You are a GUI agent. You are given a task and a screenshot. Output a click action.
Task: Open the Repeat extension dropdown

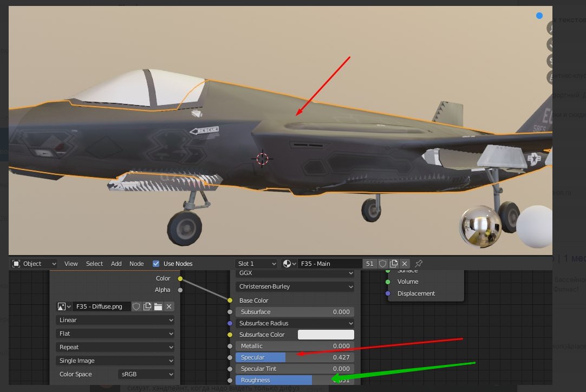click(x=115, y=347)
